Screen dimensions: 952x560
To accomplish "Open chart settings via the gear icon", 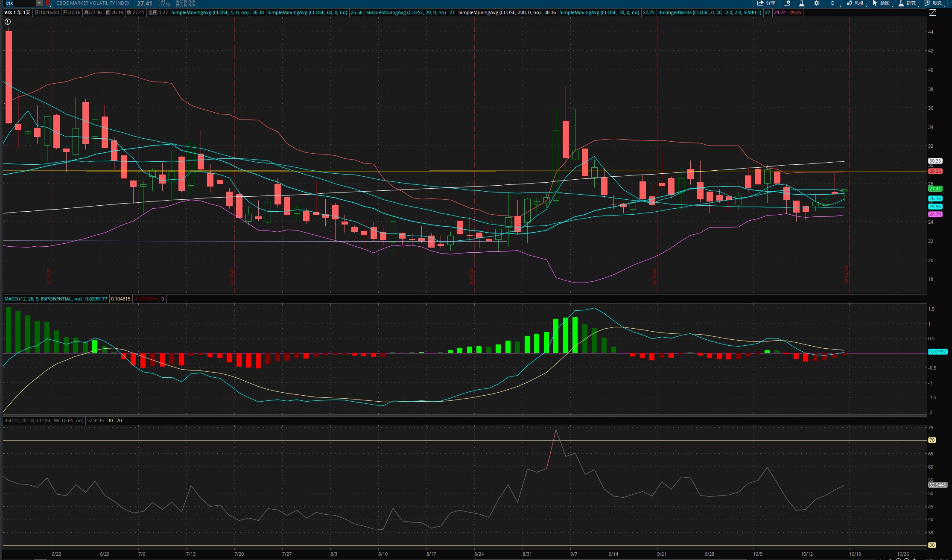I will click(816, 3).
